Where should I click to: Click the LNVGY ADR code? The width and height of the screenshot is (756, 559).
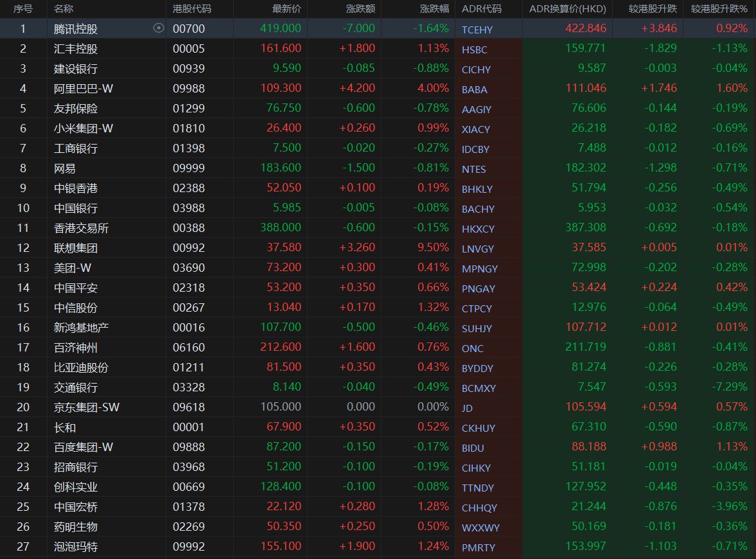(x=478, y=249)
